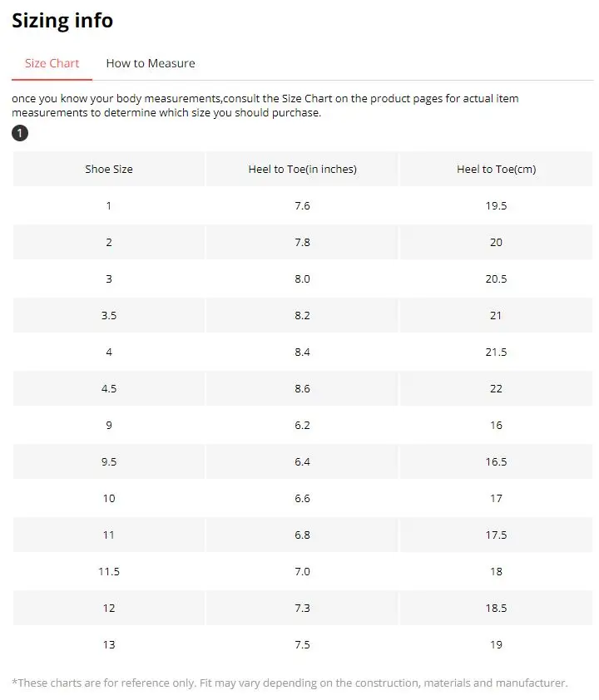Click the number 1 badge icon
The image size is (599, 700).
click(20, 133)
